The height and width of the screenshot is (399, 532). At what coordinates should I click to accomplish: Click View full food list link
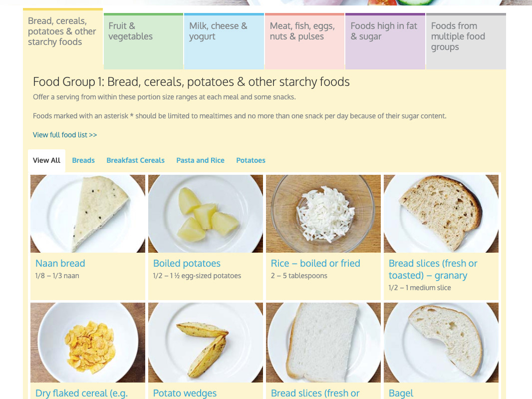tap(65, 135)
